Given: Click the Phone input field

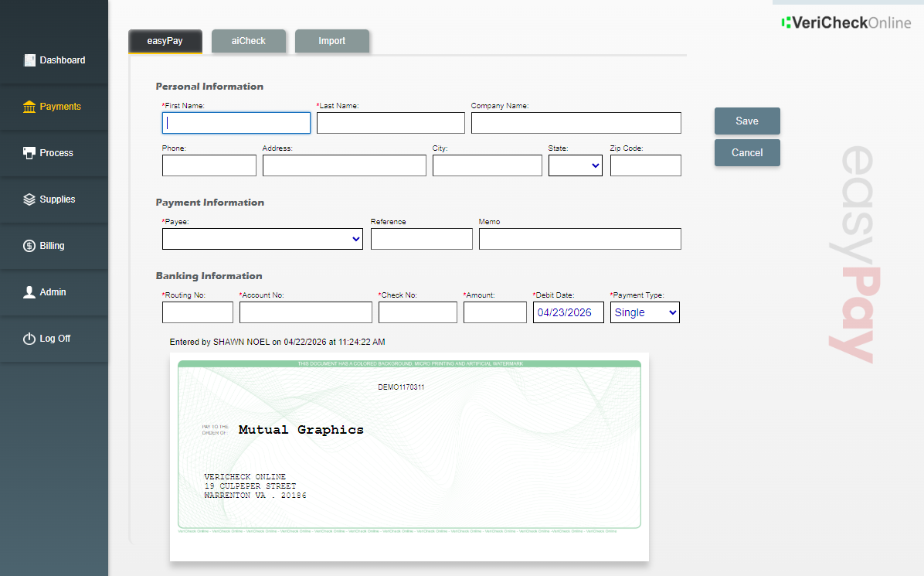Looking at the screenshot, I should pos(209,165).
